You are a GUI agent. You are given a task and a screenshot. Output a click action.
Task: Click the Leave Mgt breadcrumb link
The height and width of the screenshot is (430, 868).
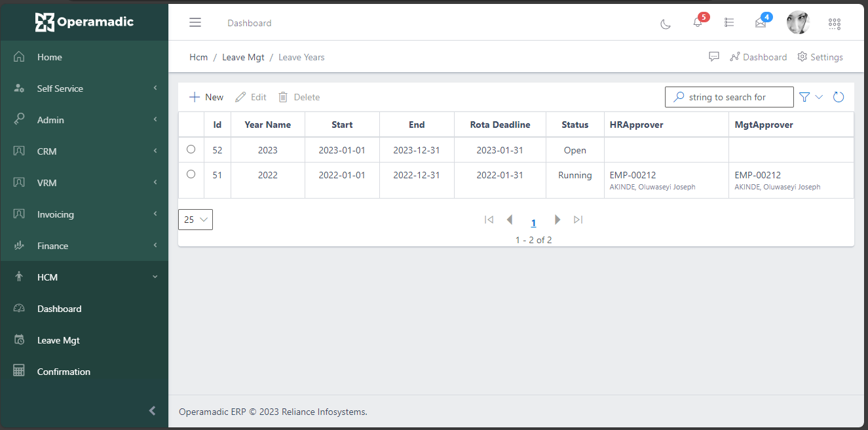point(243,57)
